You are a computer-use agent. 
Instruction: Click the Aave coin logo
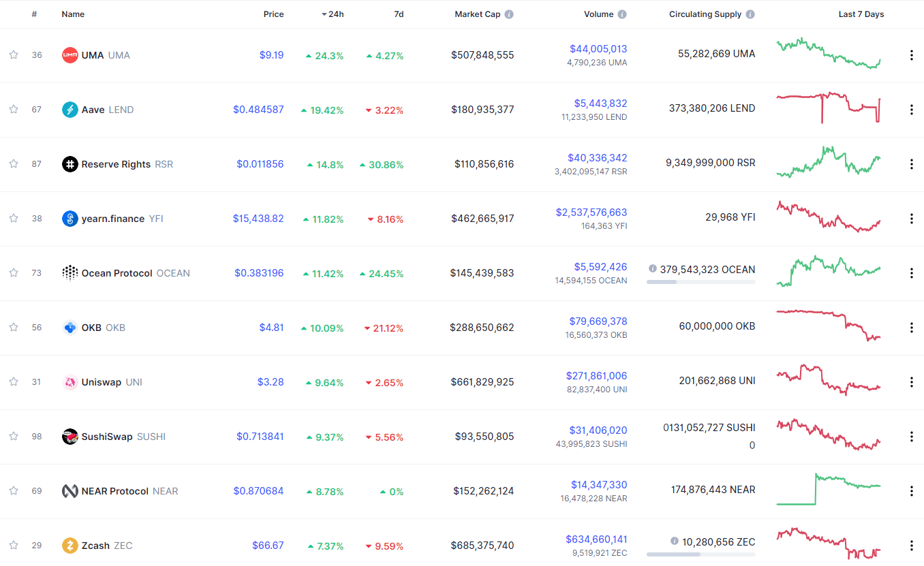(70, 110)
